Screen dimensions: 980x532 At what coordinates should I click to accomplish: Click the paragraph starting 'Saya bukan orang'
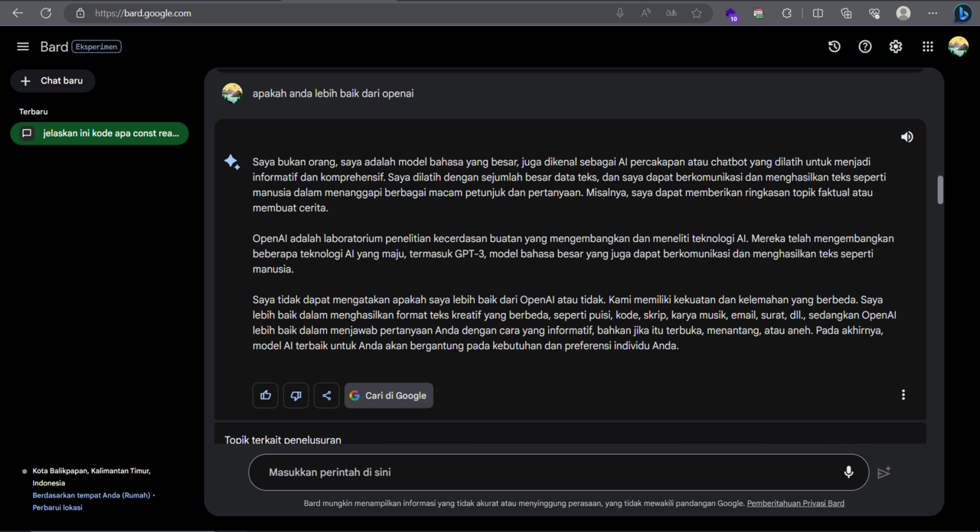(x=570, y=184)
